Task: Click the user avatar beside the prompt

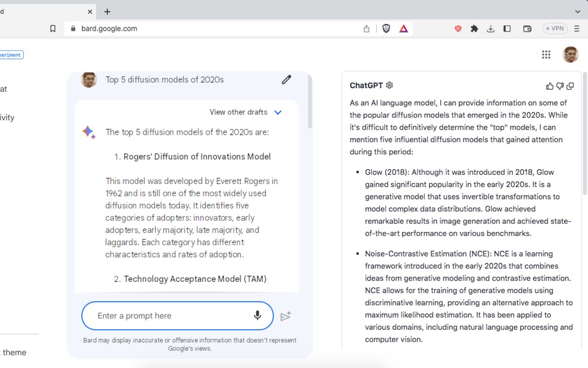Action: 89,80
